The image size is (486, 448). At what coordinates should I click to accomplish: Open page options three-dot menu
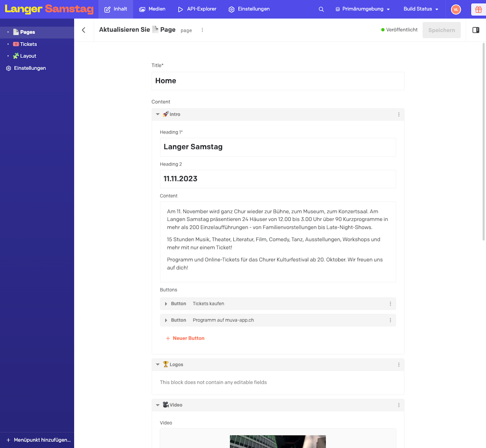coord(202,30)
